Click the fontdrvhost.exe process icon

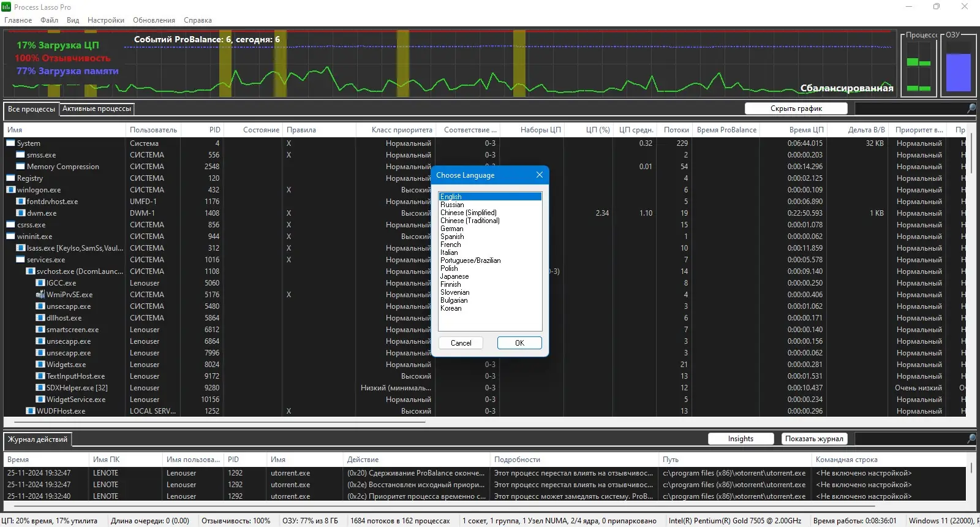(20, 202)
